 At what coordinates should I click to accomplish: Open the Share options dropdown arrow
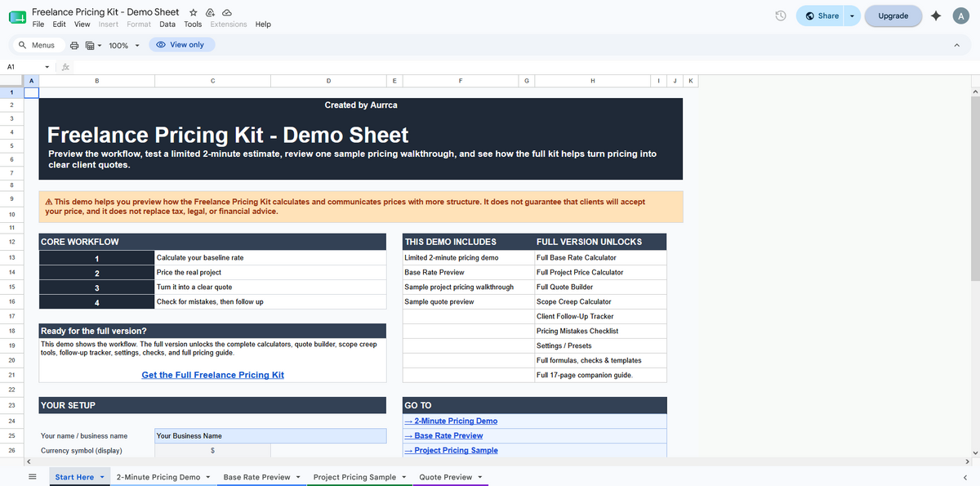[x=853, y=16]
